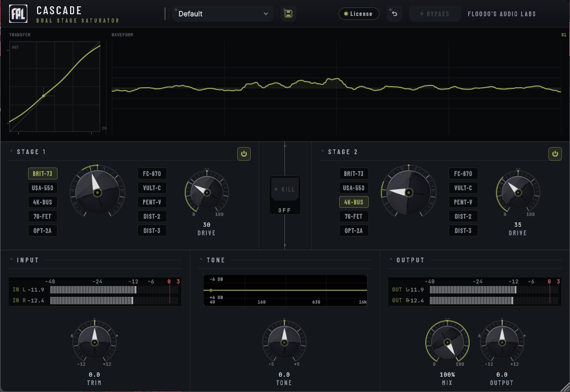The image size is (570, 392).
Task: Select PENT-V model in Stage 1
Action: [152, 202]
